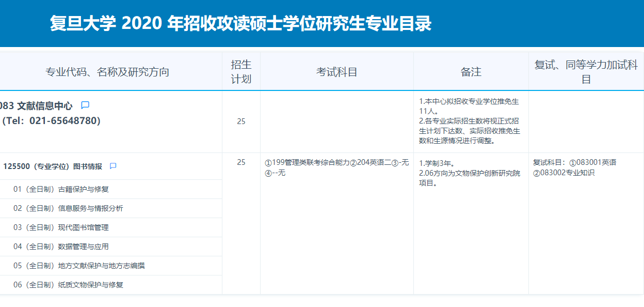Screen dimensions: 644x307
Task: Click the 考试科目 column header
Action: (x=336, y=72)
